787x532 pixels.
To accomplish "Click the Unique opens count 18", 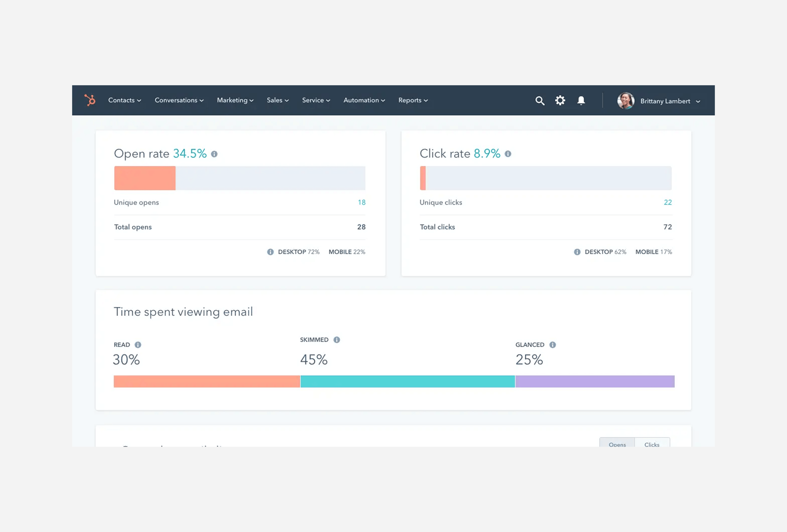I will point(361,202).
